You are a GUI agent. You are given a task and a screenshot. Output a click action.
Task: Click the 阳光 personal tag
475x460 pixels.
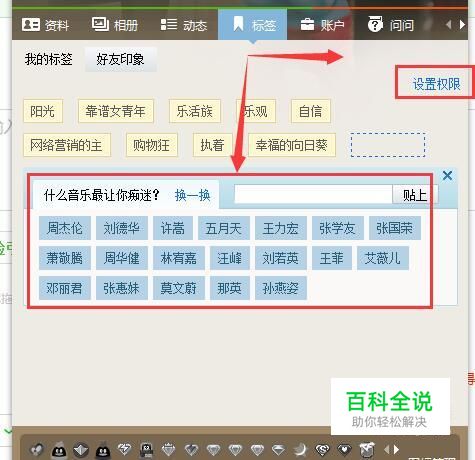click(43, 111)
